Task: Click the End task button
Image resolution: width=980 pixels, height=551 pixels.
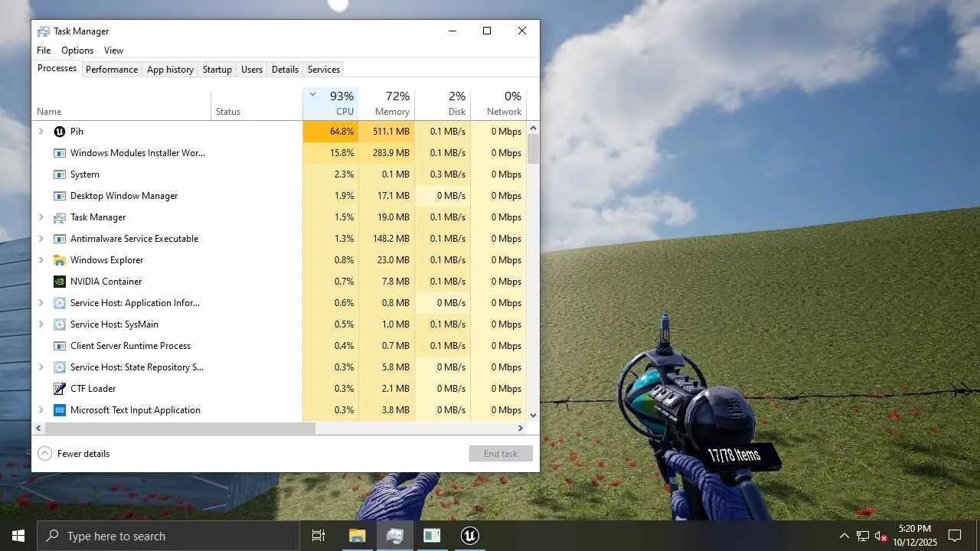Action: click(x=501, y=454)
